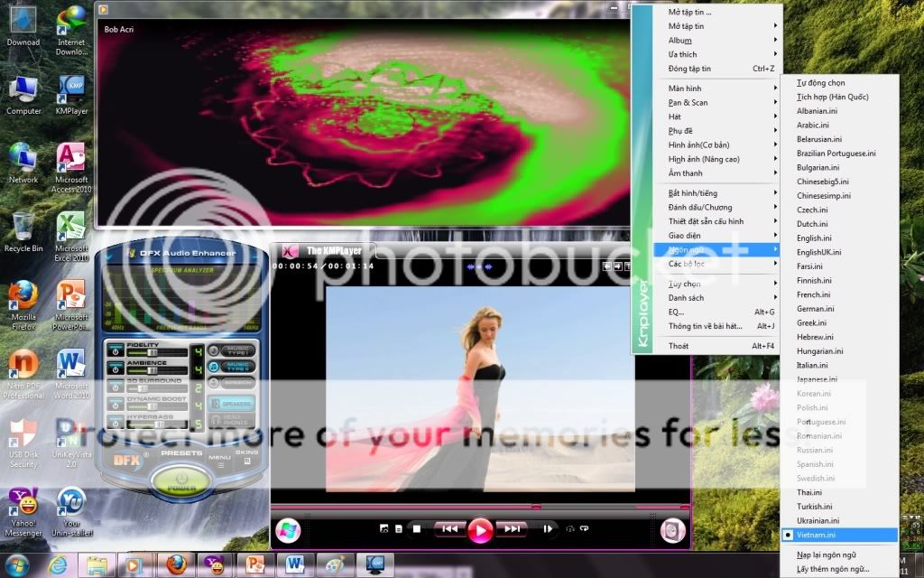Viewport: 924px width, 578px height.
Task: Open Internet Download Manager desktop icon
Action: pos(71,31)
